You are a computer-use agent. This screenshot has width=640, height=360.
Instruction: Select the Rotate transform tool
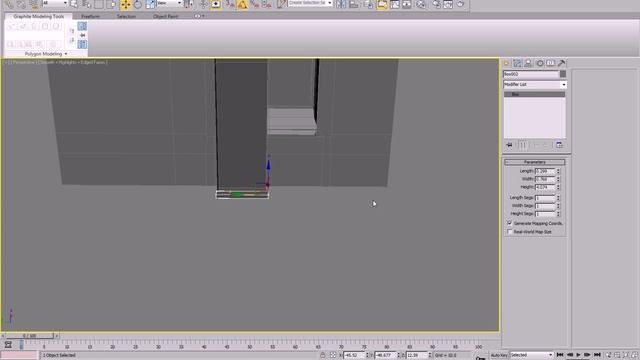(x=138, y=4)
